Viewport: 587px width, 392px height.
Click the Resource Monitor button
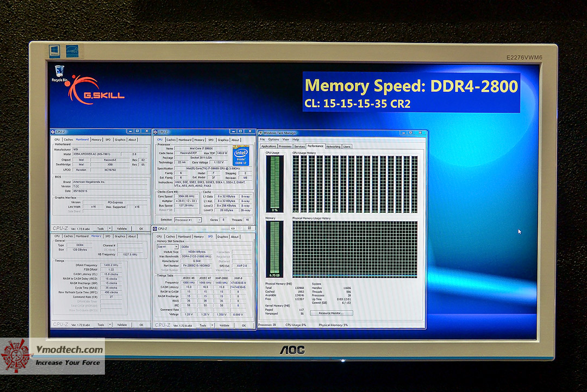tap(332, 313)
